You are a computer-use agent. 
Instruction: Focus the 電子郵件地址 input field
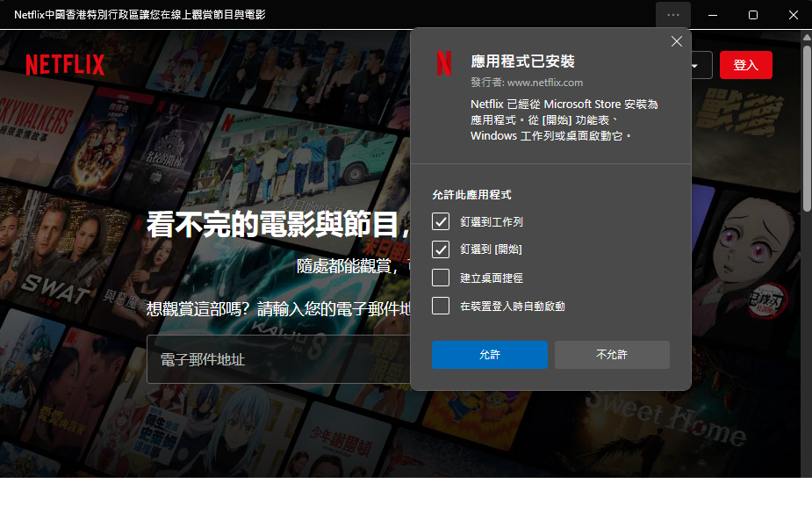point(278,359)
